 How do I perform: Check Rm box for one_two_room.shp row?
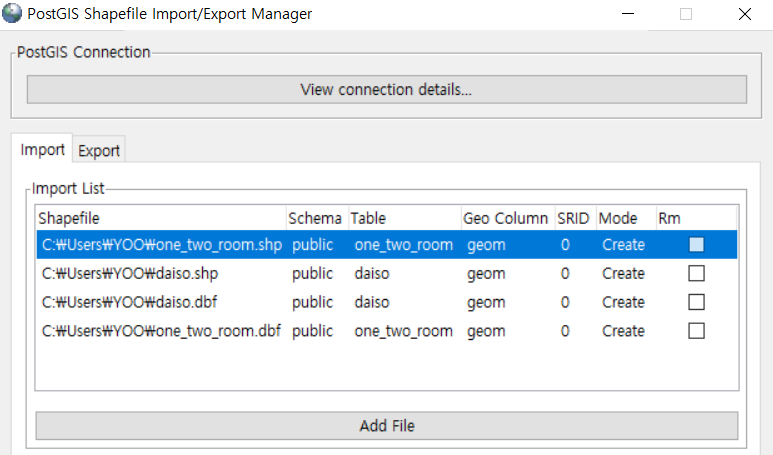point(696,245)
